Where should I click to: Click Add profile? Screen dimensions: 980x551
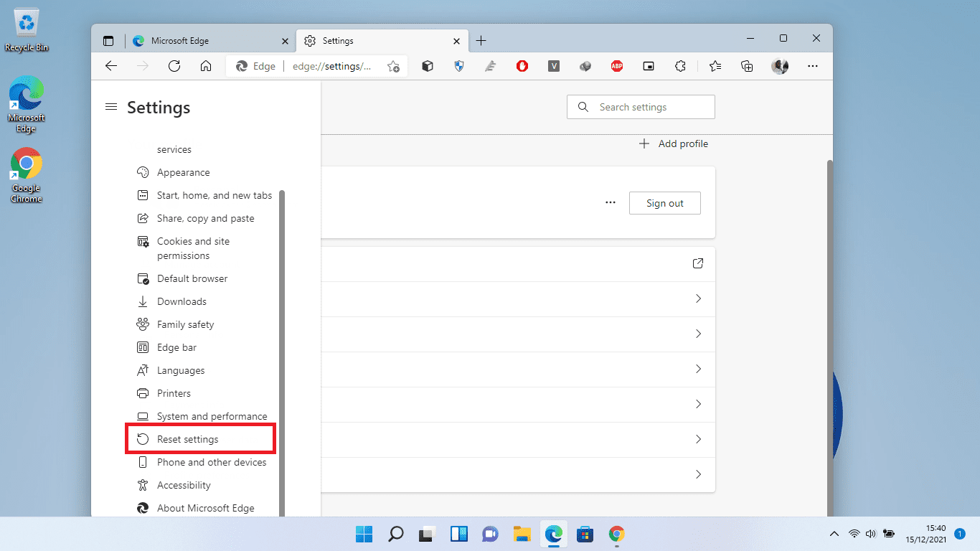(673, 143)
